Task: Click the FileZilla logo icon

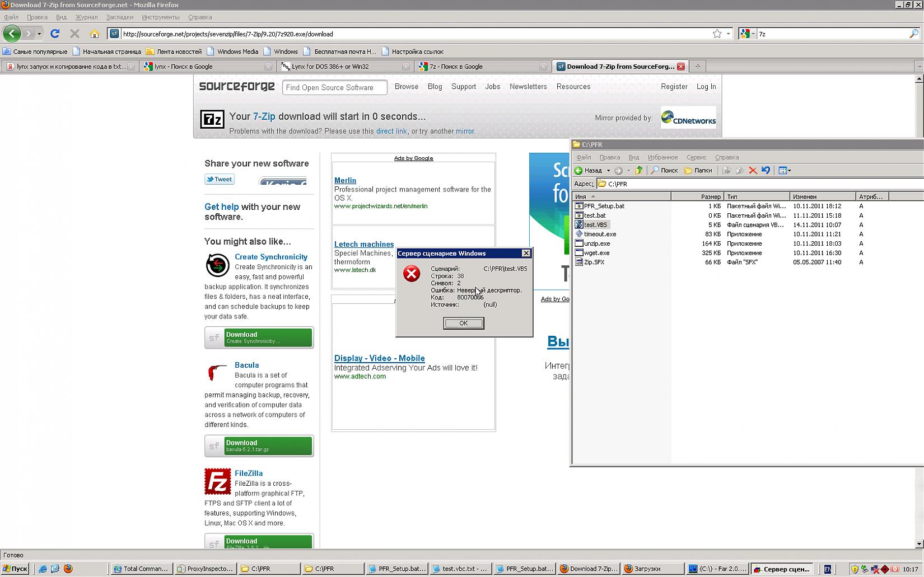Action: [217, 481]
